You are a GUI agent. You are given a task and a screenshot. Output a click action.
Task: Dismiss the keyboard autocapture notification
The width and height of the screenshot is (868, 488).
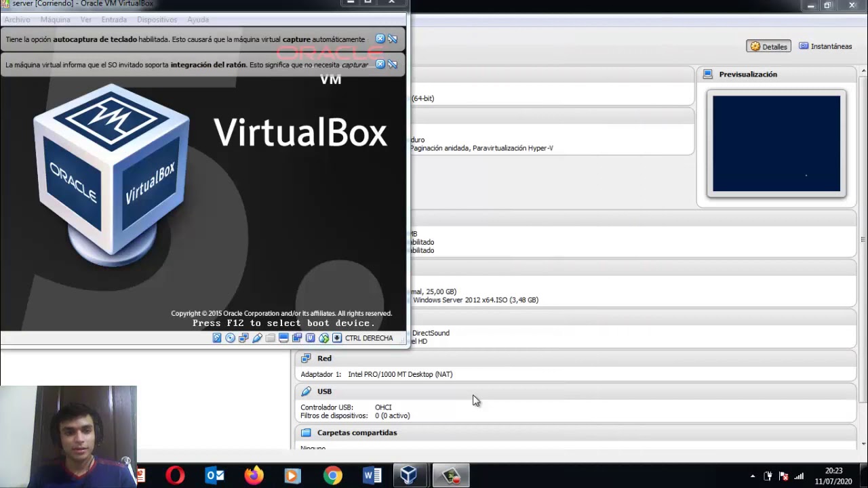(x=380, y=39)
